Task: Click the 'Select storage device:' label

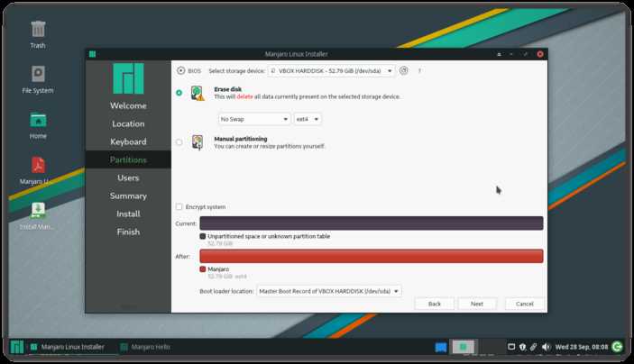Action: click(236, 71)
